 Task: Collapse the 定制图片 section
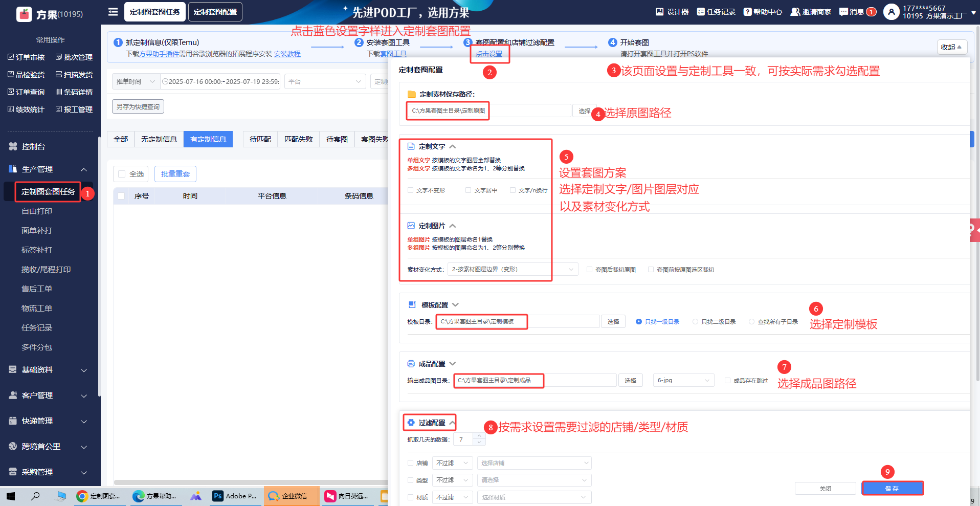tap(453, 226)
